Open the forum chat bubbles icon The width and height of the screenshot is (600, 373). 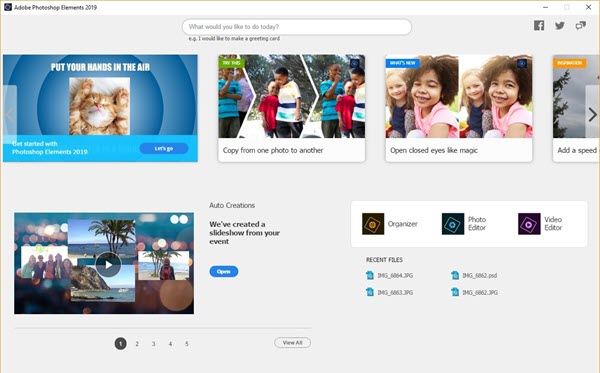[580, 26]
